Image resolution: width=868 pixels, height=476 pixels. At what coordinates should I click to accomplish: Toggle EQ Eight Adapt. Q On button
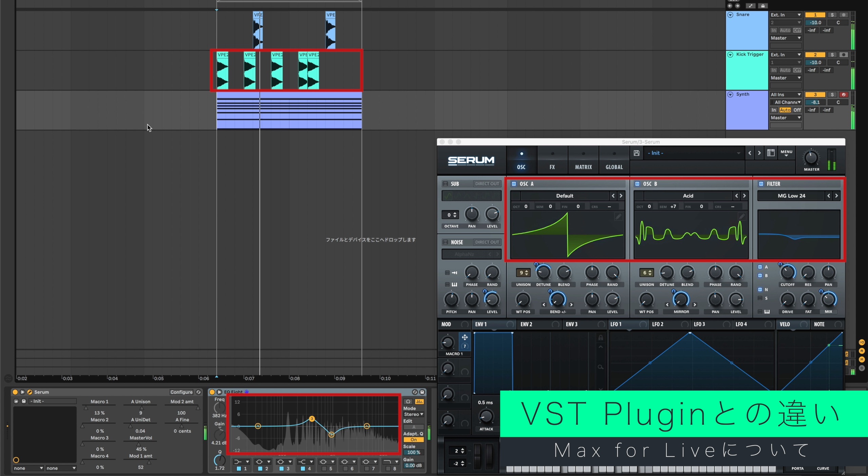click(414, 440)
